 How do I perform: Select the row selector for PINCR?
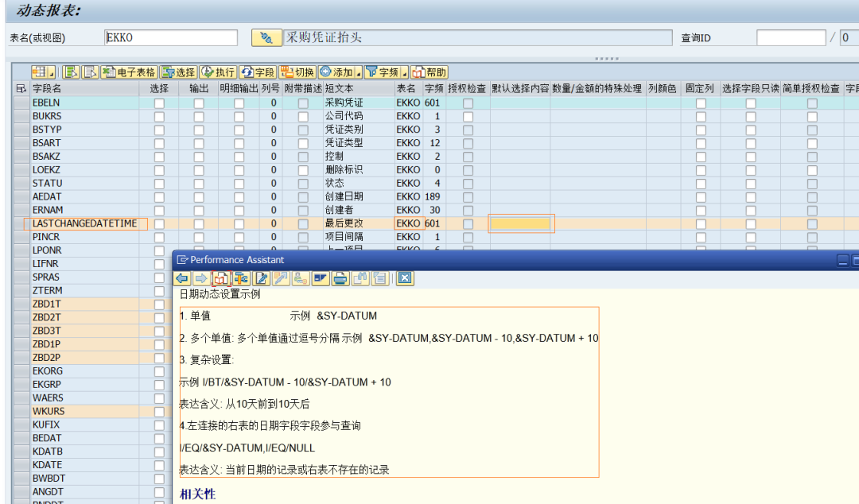21,237
